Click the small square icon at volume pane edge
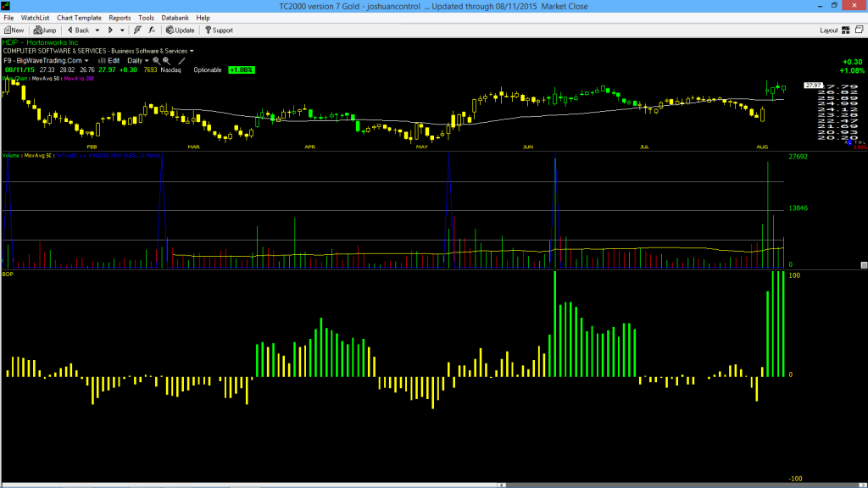 click(864, 265)
